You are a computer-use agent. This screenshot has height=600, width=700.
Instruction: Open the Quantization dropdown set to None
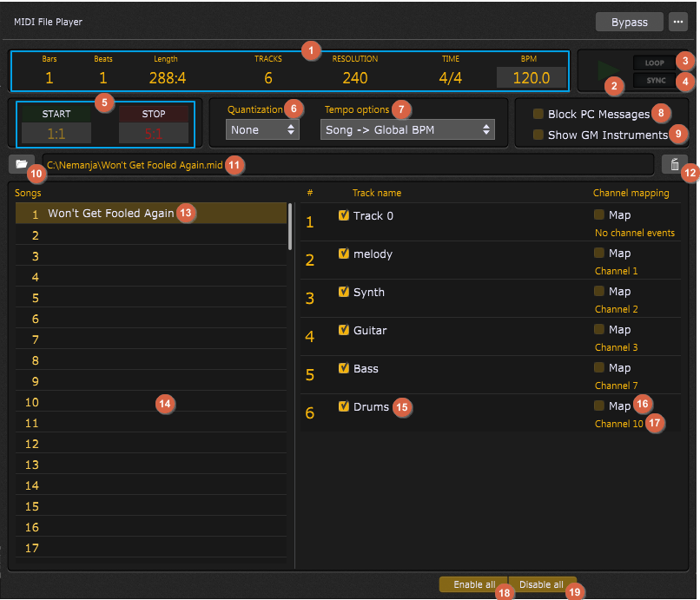pyautogui.click(x=262, y=130)
